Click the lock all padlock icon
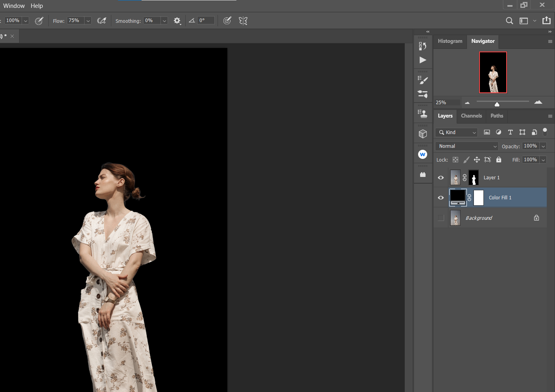The image size is (555, 392). [499, 160]
